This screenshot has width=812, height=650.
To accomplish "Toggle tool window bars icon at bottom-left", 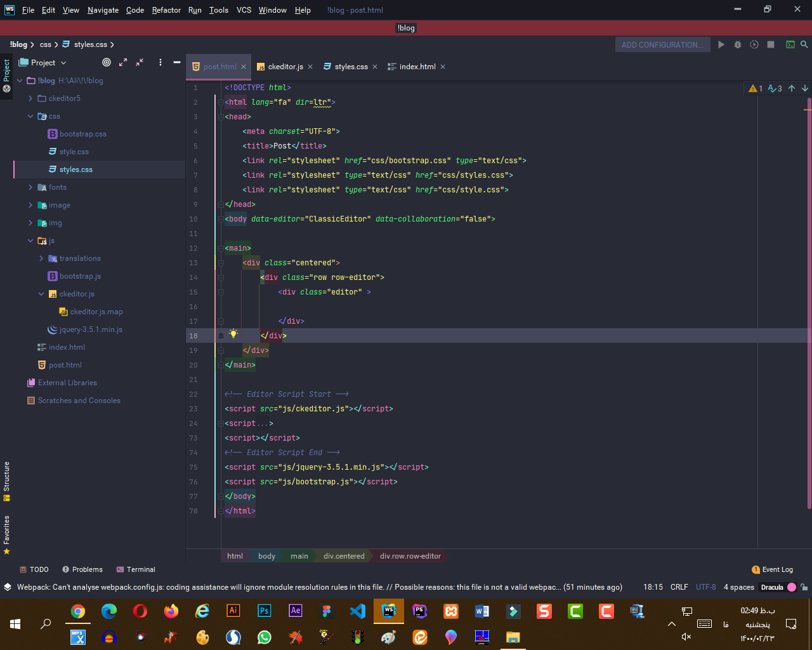I will [7, 587].
